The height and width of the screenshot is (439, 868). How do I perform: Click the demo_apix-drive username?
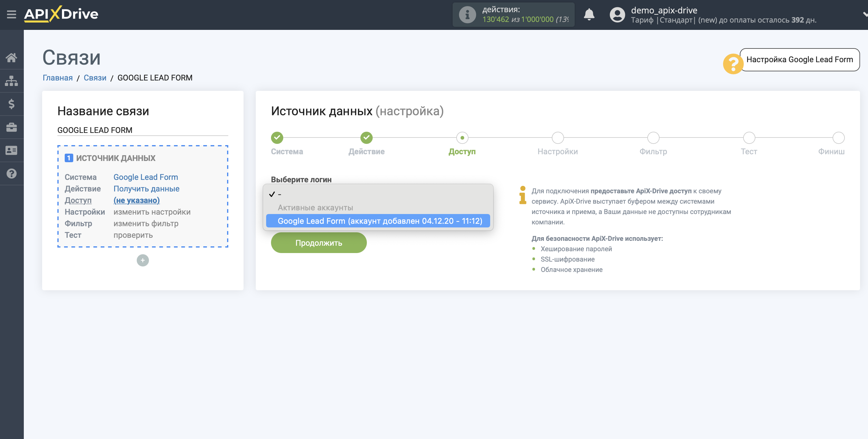pos(664,10)
